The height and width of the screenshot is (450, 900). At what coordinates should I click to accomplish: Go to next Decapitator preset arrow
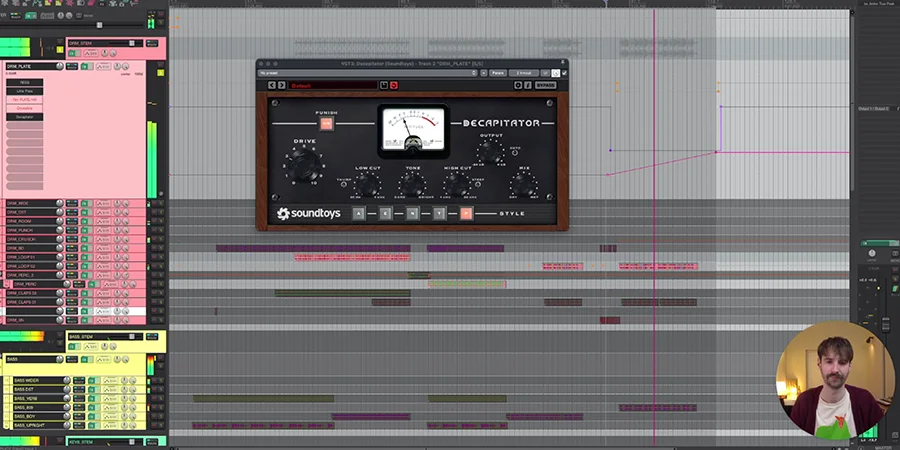[x=282, y=85]
